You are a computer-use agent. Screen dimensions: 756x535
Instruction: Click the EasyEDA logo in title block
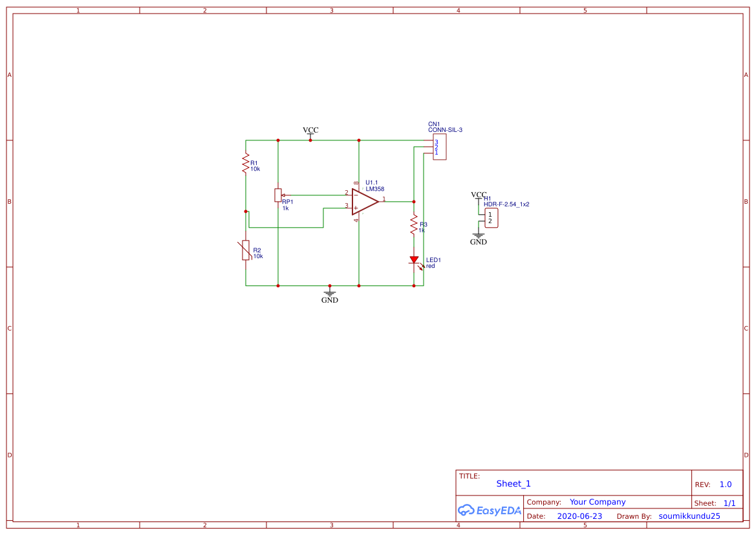tap(490, 510)
